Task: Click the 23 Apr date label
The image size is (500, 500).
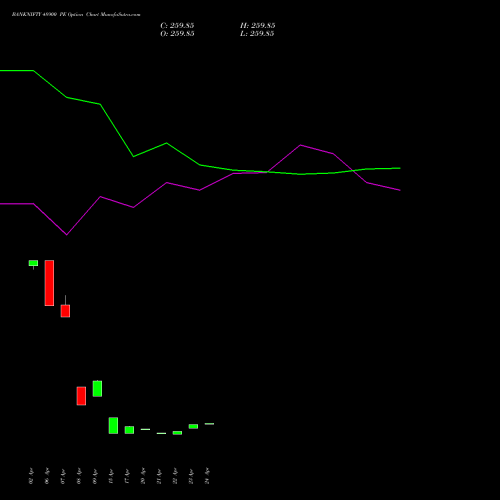Action: pyautogui.click(x=191, y=476)
